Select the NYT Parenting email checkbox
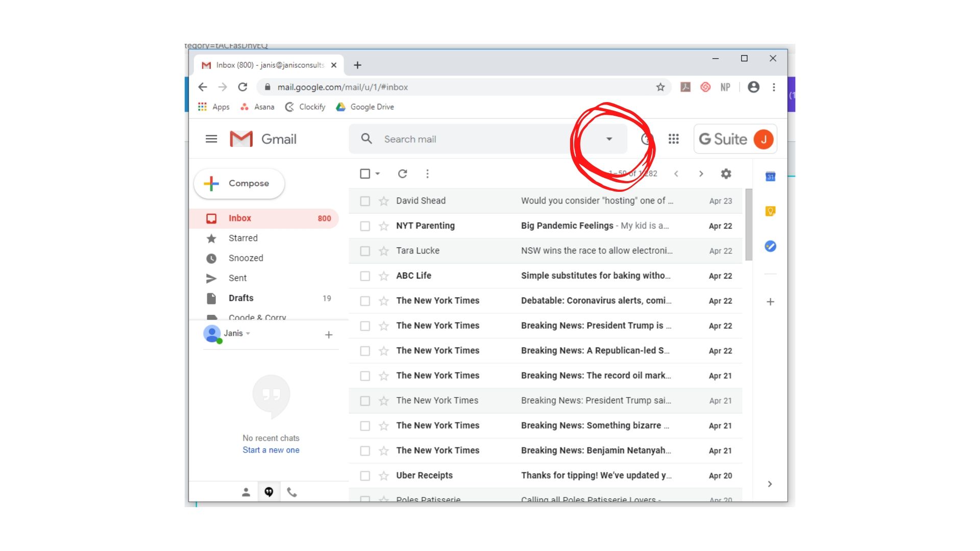980x551 pixels. pyautogui.click(x=365, y=226)
